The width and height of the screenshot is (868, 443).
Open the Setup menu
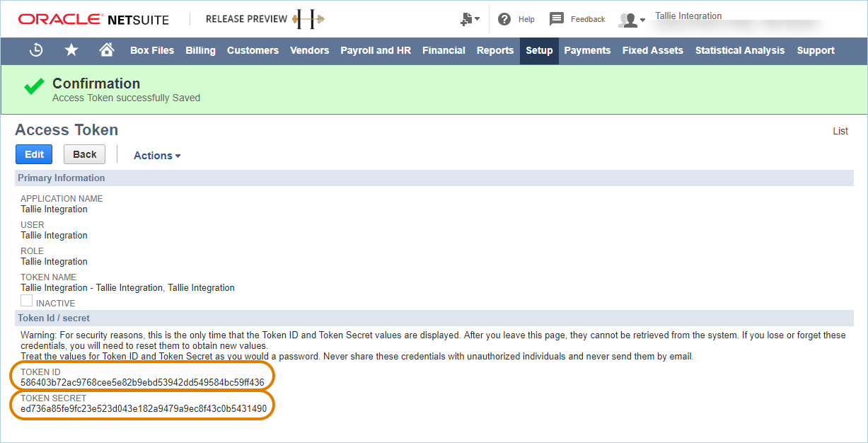[x=539, y=50]
